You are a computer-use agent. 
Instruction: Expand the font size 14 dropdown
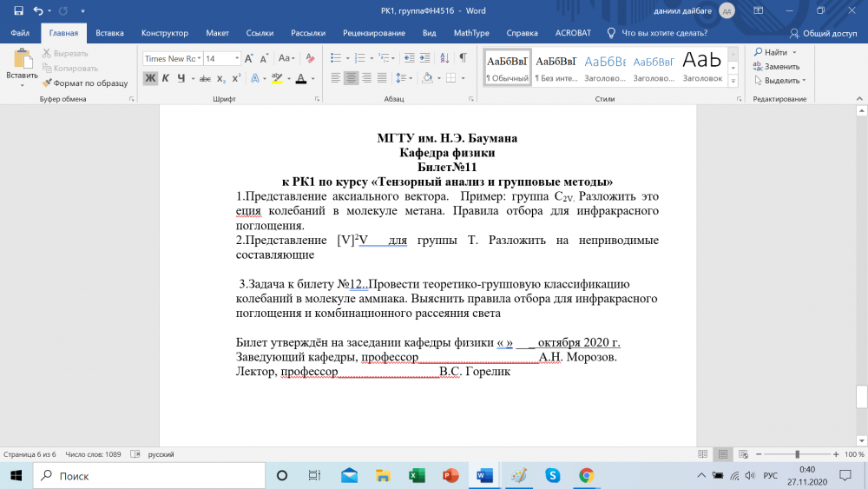(x=236, y=58)
